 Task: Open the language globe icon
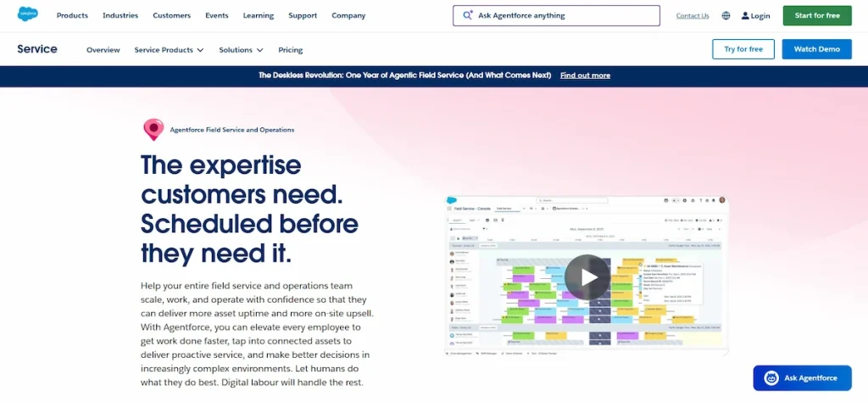726,15
